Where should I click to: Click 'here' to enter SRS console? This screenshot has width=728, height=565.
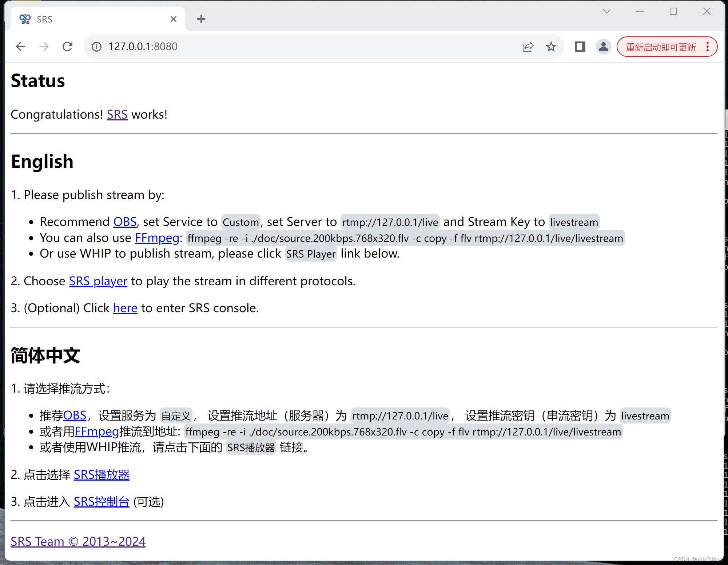point(125,308)
